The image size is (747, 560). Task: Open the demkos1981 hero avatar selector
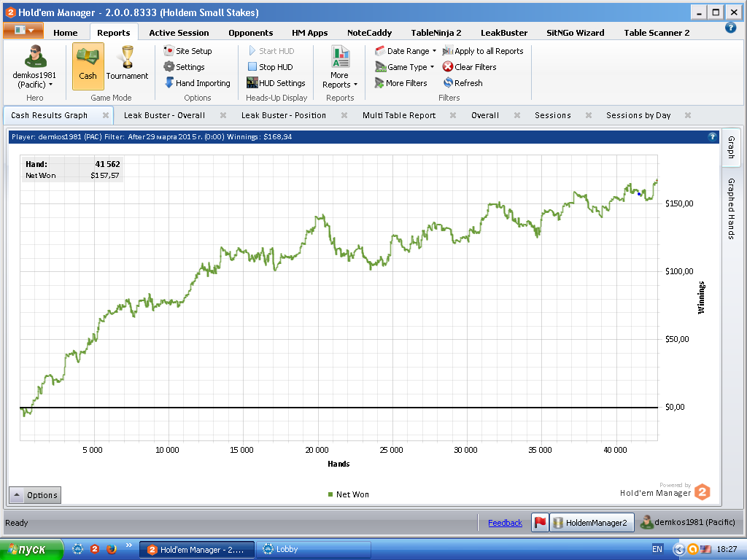pos(34,67)
